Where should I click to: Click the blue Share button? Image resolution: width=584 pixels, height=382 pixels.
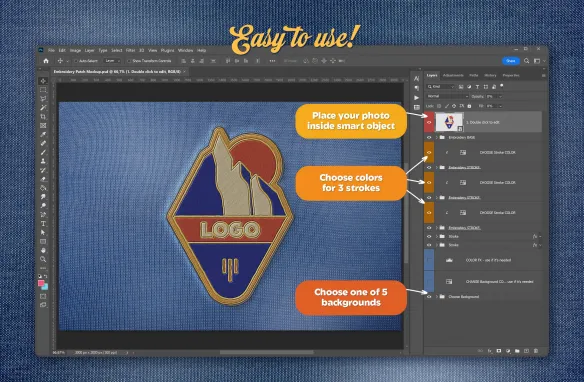(511, 61)
